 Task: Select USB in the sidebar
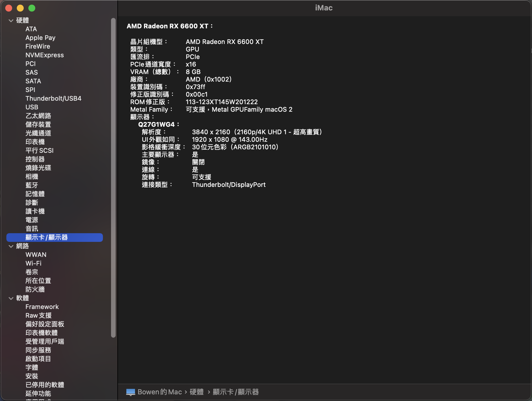point(32,107)
